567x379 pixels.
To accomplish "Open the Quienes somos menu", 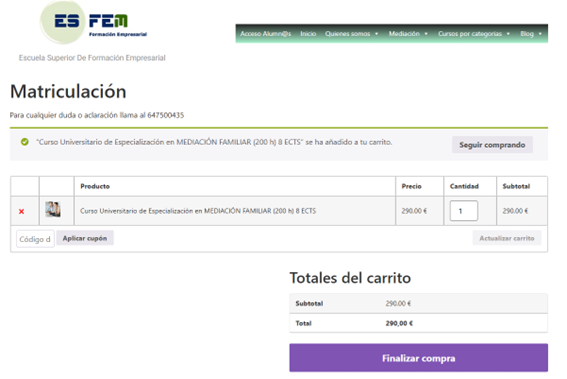I will pyautogui.click(x=348, y=34).
